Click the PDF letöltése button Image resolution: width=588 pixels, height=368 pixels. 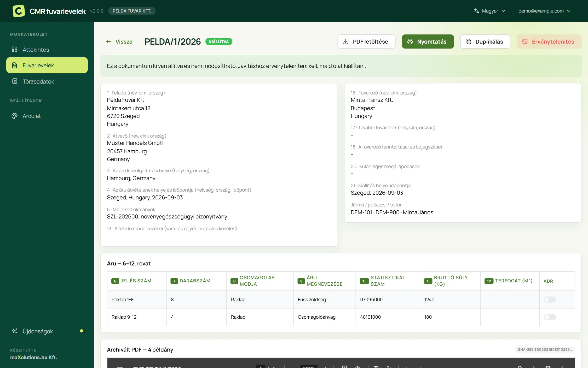coord(366,41)
